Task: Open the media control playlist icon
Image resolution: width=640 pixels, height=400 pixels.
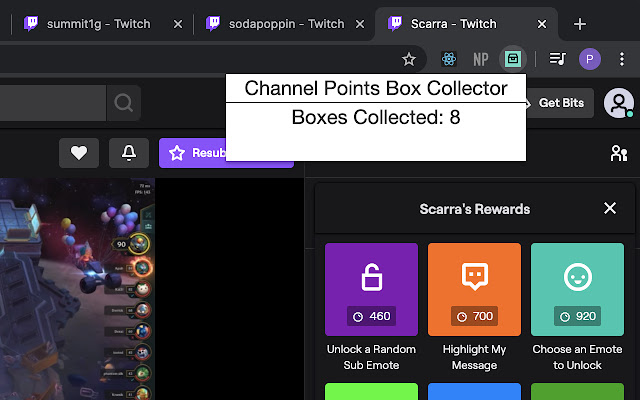Action: pyautogui.click(x=557, y=59)
